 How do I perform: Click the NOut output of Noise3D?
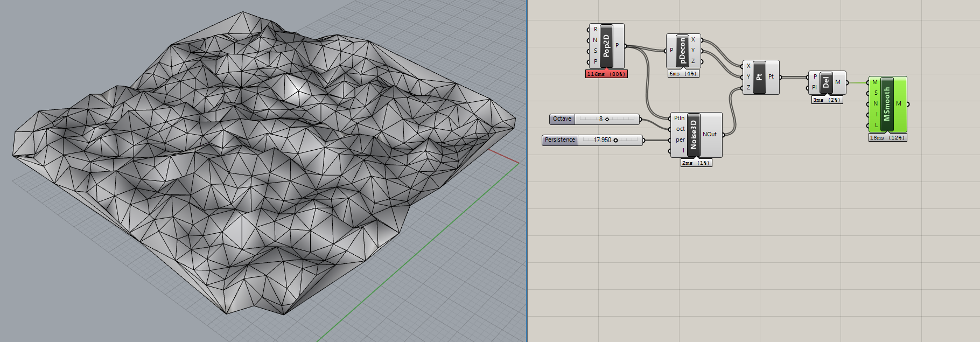[x=710, y=135]
